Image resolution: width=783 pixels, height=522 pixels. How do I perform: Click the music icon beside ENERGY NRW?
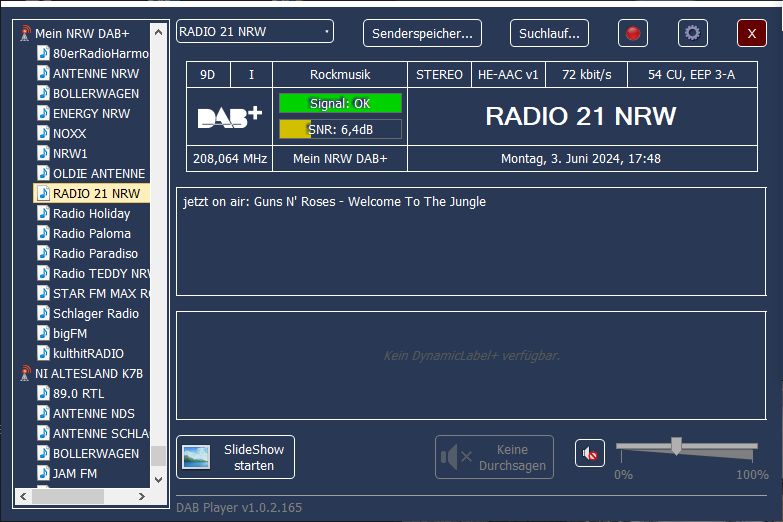click(43, 113)
